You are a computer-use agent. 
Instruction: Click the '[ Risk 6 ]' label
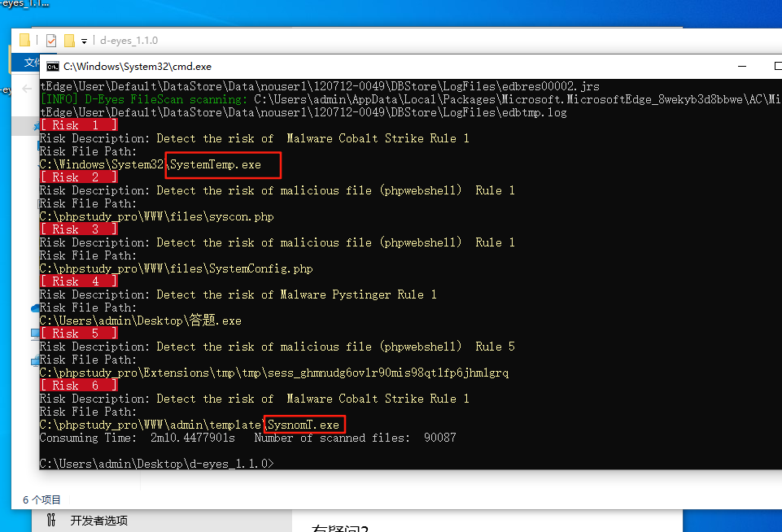click(x=79, y=386)
